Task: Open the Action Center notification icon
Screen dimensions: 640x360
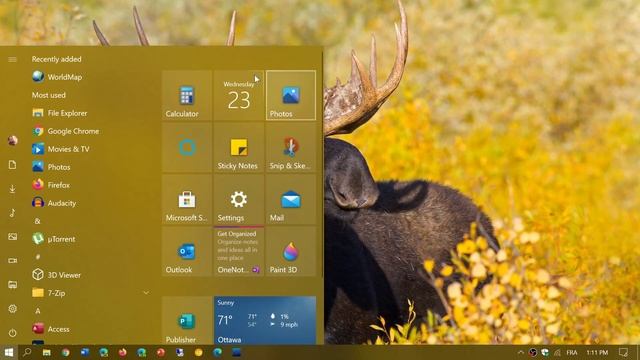Action: coord(623,352)
